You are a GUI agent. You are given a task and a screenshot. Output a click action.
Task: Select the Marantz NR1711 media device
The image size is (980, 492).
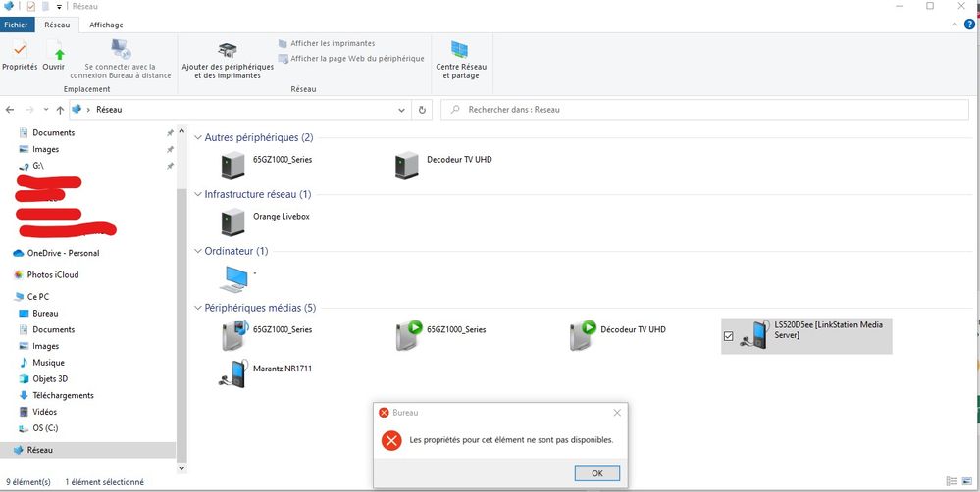(x=233, y=373)
